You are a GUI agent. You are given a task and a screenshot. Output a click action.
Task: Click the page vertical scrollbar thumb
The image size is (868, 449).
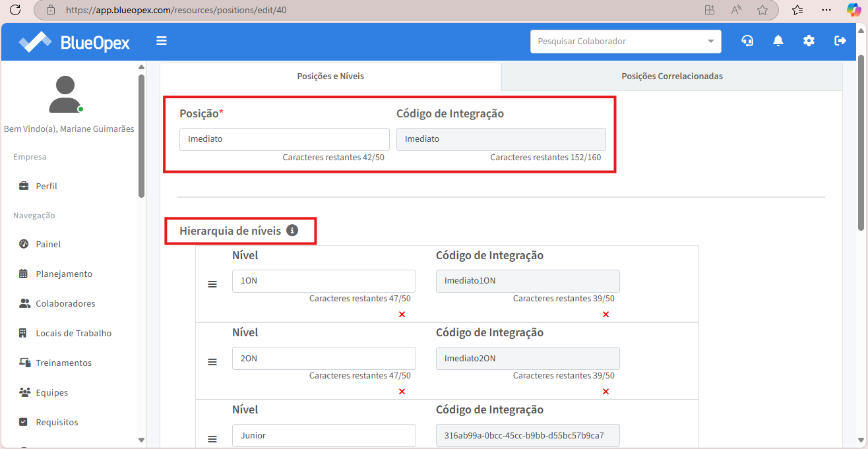pyautogui.click(x=861, y=142)
